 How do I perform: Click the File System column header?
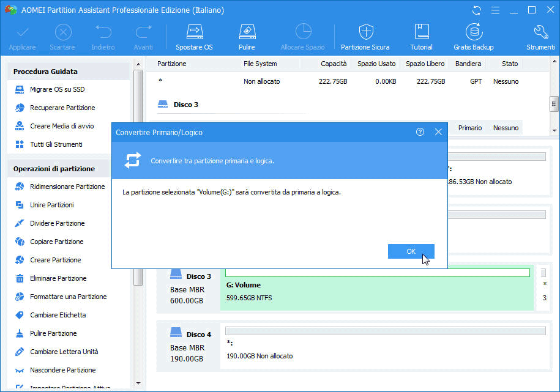[260, 64]
